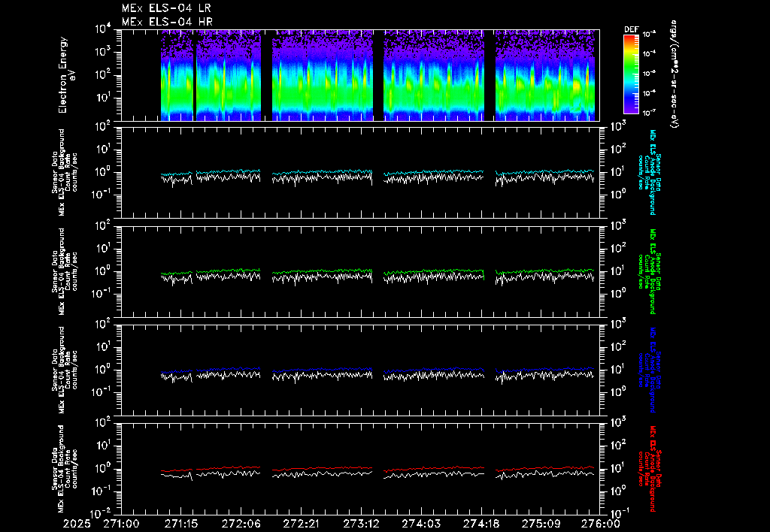Click the 271:15 time axis label
This screenshot has height=532, width=770.
pos(181,524)
